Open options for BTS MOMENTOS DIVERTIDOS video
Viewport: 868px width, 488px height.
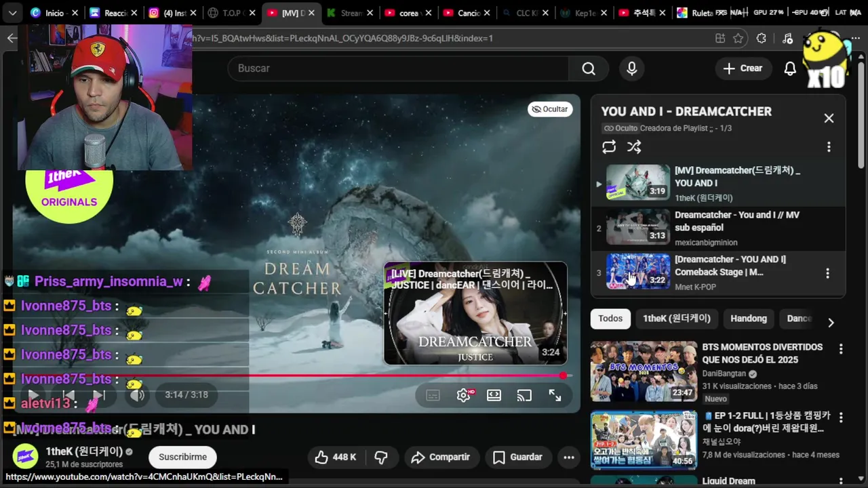pyautogui.click(x=841, y=349)
